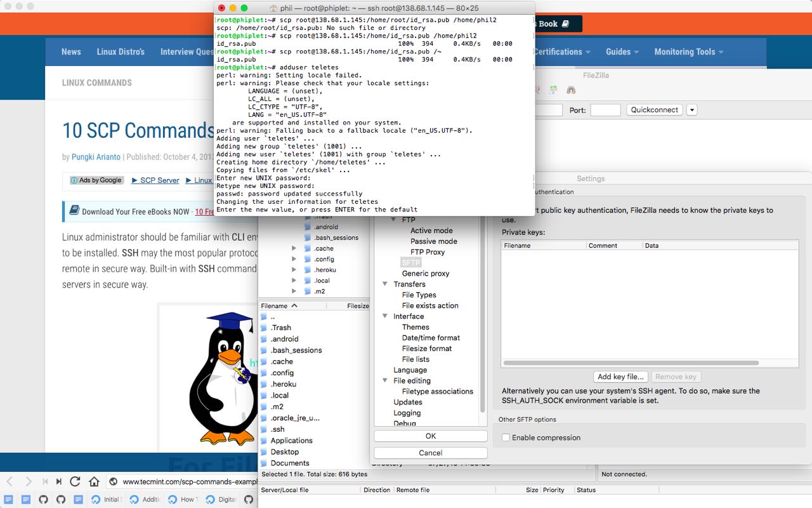This screenshot has width=812, height=508.
Task: Select the .oracle_jre_u... folder row
Action: click(x=314, y=418)
